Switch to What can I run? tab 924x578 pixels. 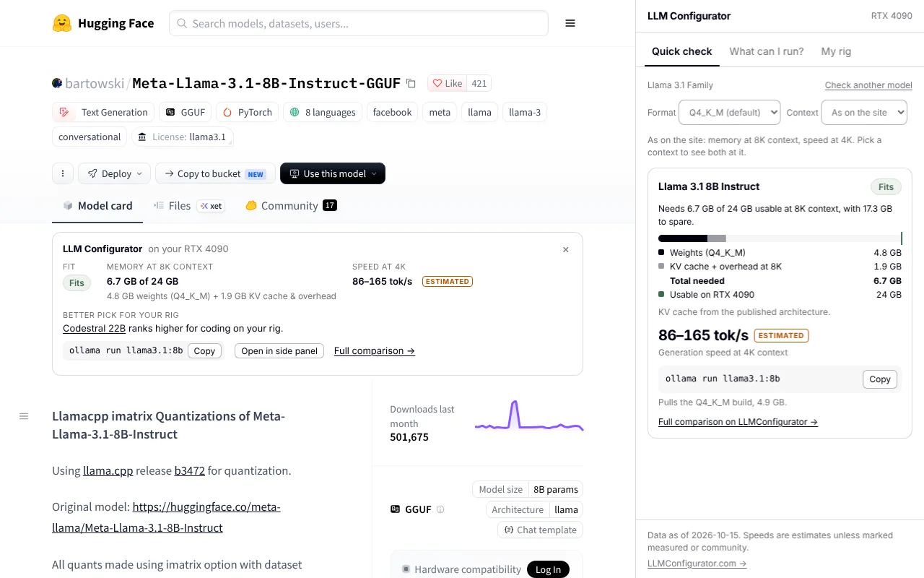[767, 51]
